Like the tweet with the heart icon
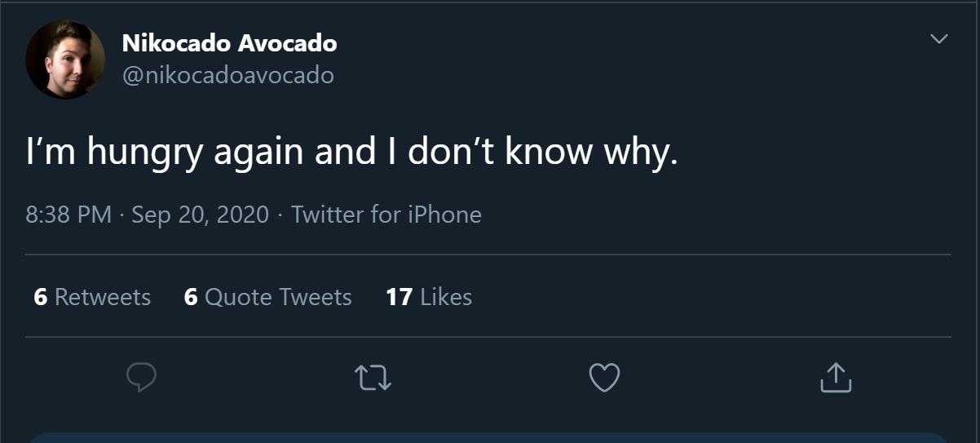Viewport: 980px width, 443px height. click(x=604, y=377)
